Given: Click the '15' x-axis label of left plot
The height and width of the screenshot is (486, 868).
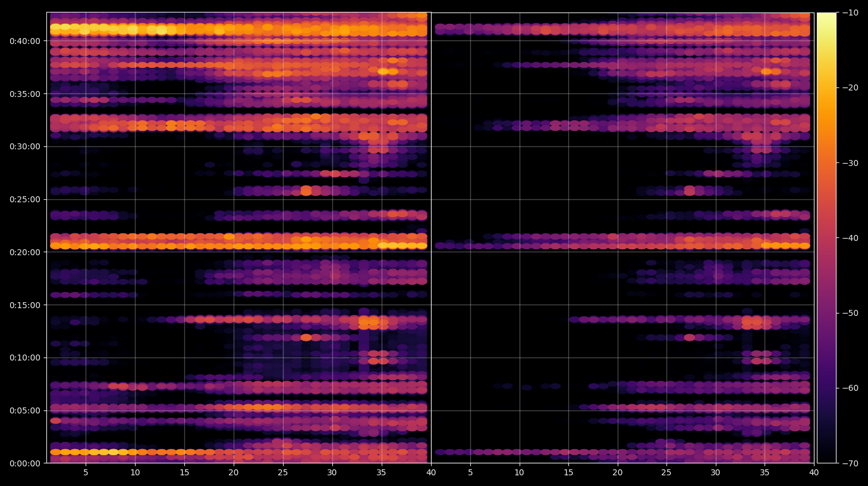Looking at the screenshot, I should (x=184, y=473).
